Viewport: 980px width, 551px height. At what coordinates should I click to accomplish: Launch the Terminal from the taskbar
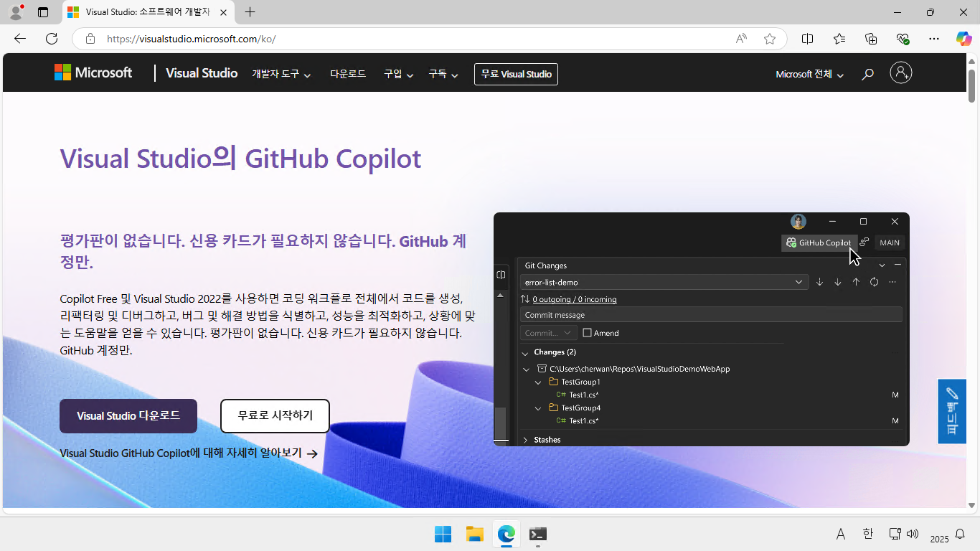[x=537, y=534]
